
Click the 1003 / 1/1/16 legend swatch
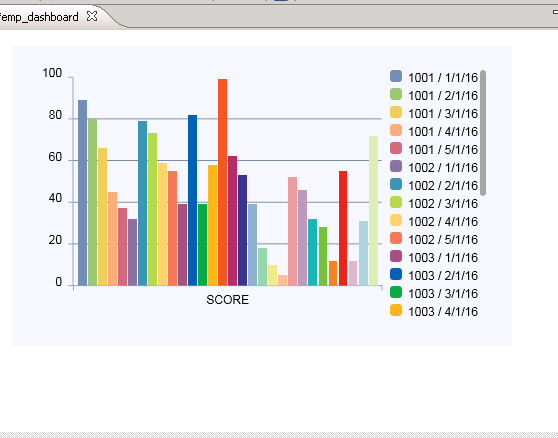(396, 256)
